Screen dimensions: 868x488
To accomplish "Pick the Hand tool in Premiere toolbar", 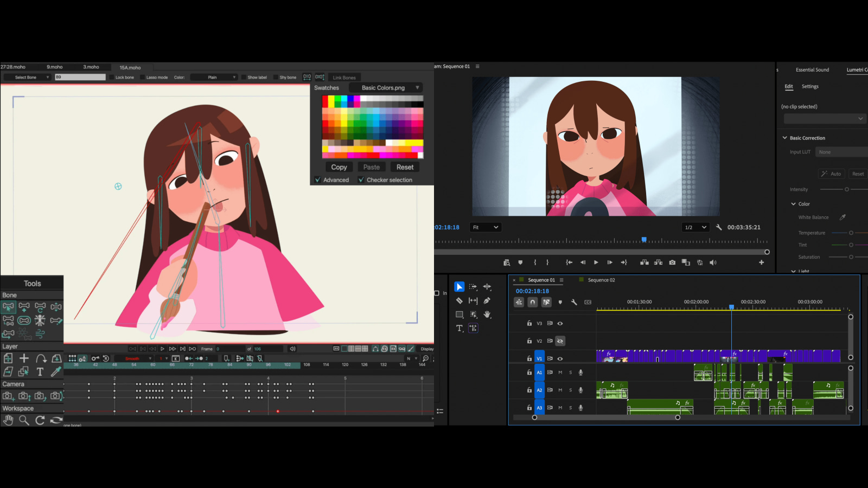I will click(487, 314).
